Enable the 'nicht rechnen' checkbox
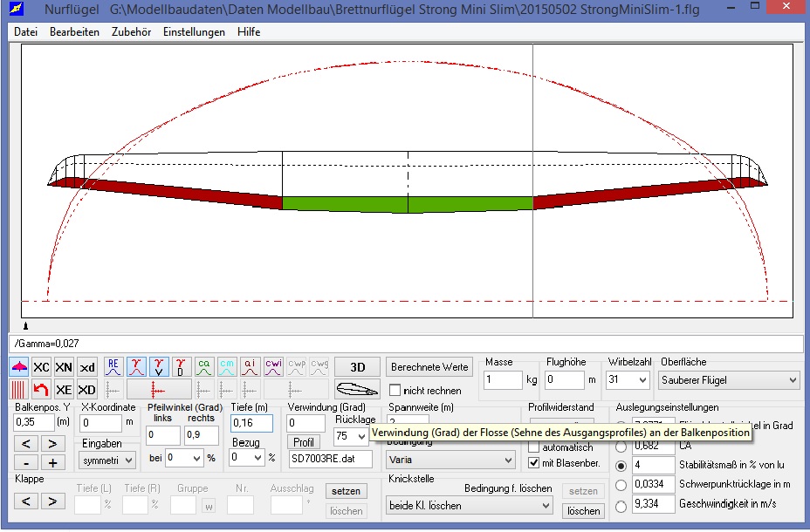The height and width of the screenshot is (532, 810). point(395,391)
